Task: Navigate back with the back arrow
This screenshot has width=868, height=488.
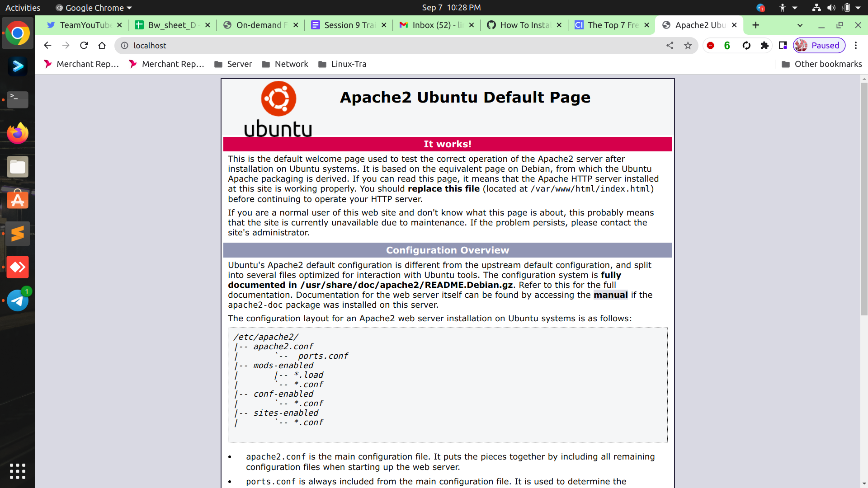Action: coord(47,45)
